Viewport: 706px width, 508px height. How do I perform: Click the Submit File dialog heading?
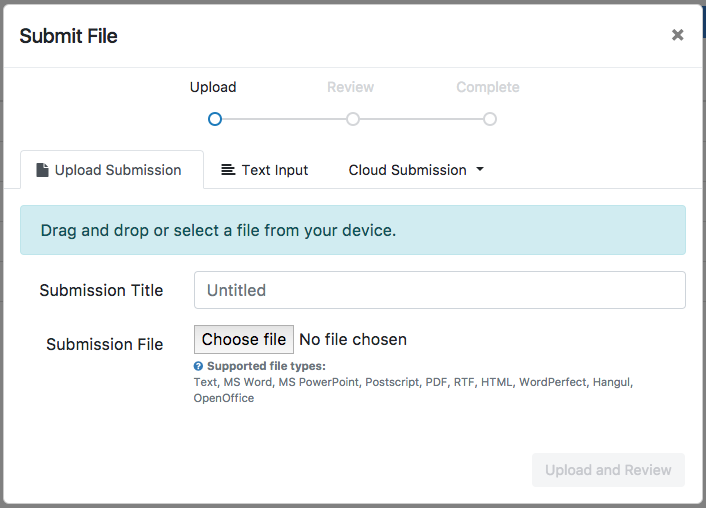click(68, 36)
